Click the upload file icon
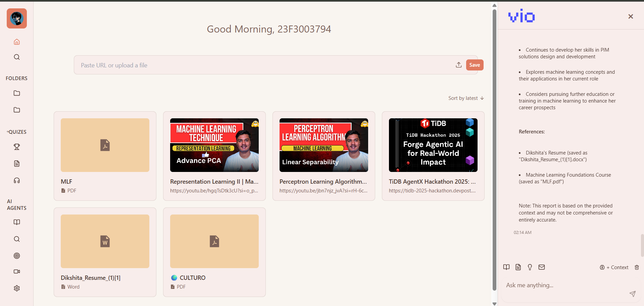This screenshot has width=644, height=306. [459, 65]
